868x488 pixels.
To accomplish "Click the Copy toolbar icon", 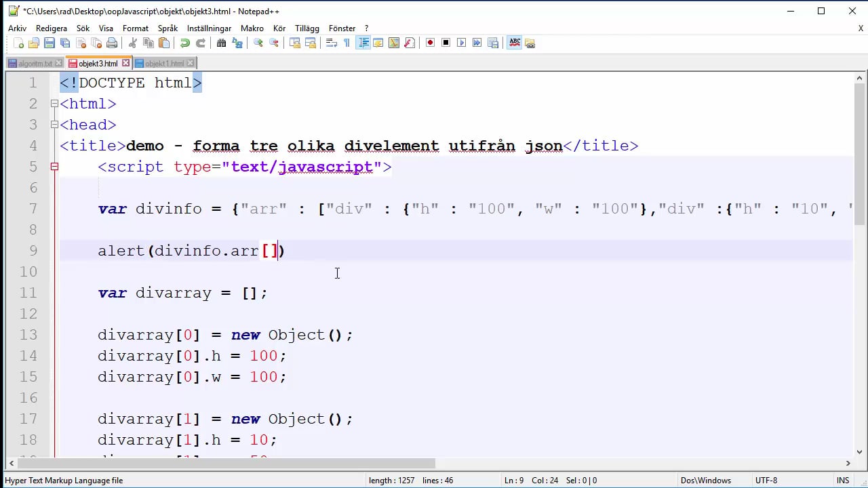I will (x=149, y=43).
